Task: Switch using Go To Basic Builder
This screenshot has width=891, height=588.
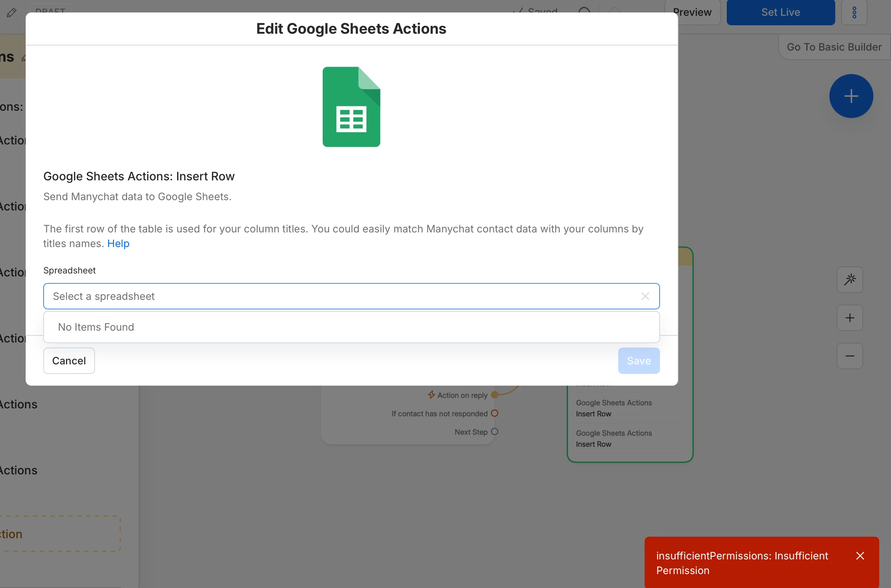Action: (x=835, y=47)
